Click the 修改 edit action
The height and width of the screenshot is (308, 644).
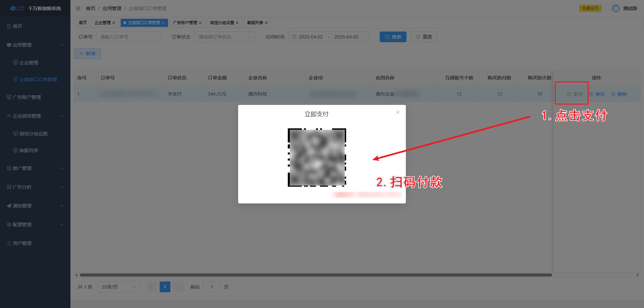pyautogui.click(x=597, y=94)
